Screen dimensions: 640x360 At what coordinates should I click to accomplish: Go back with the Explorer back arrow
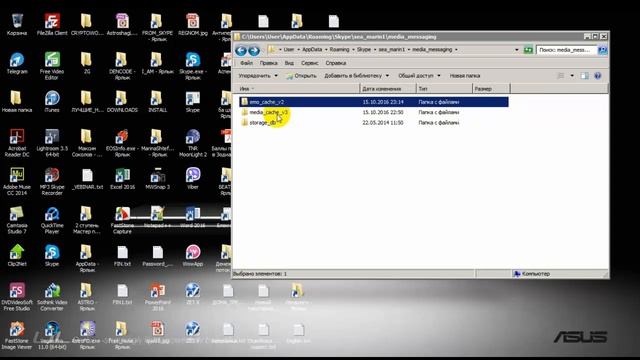[241, 50]
